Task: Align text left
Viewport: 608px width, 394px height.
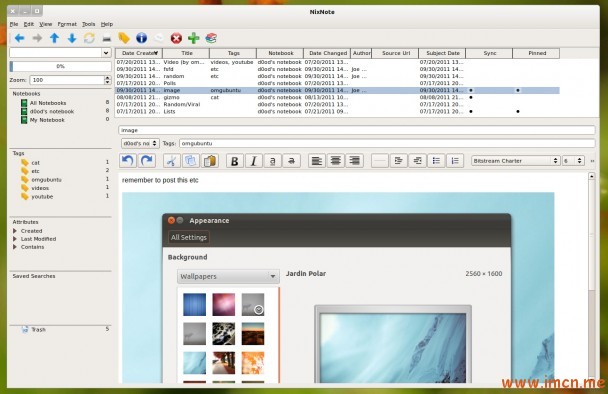Action: (x=317, y=161)
